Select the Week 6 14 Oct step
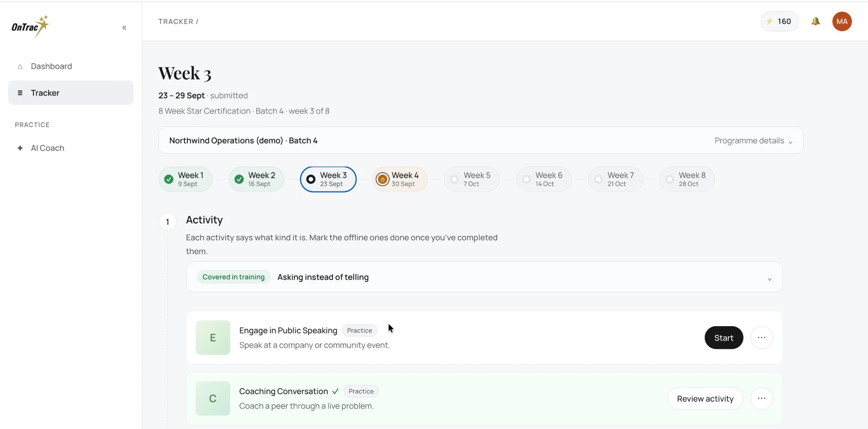This screenshot has height=429, width=868. point(544,179)
